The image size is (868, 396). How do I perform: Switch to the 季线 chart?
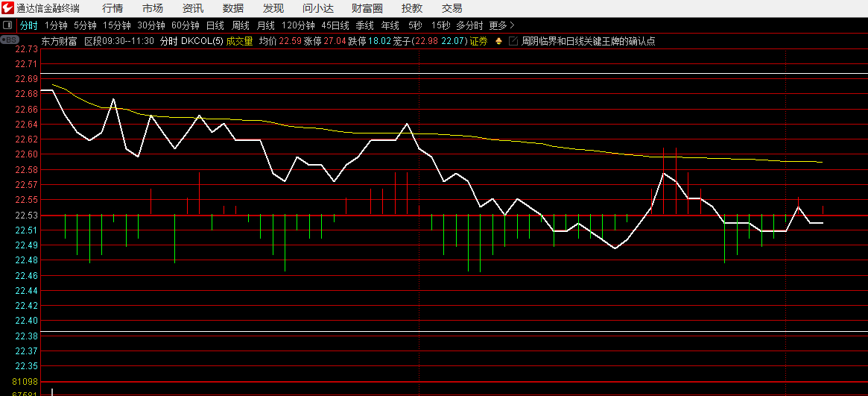coord(364,25)
